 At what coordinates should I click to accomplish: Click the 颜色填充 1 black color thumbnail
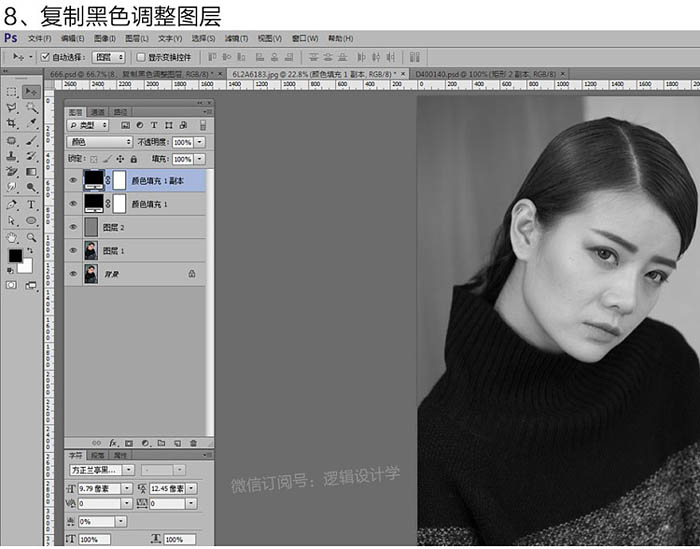coord(94,204)
